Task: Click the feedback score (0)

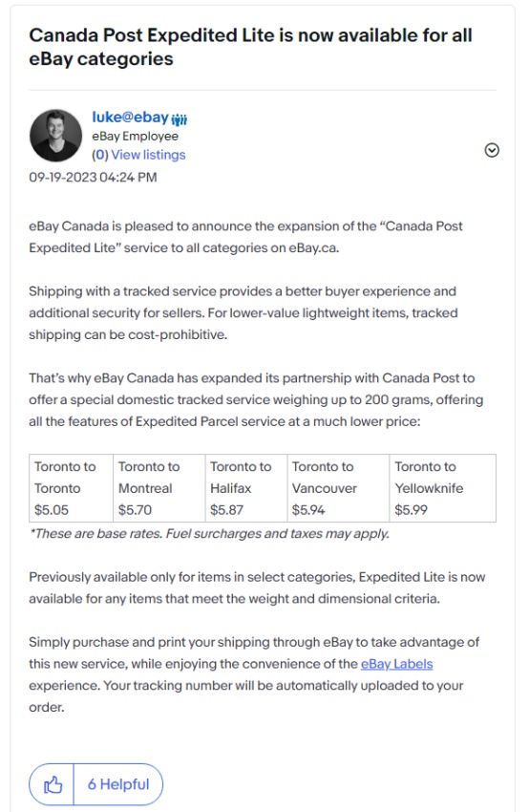Action: click(100, 155)
